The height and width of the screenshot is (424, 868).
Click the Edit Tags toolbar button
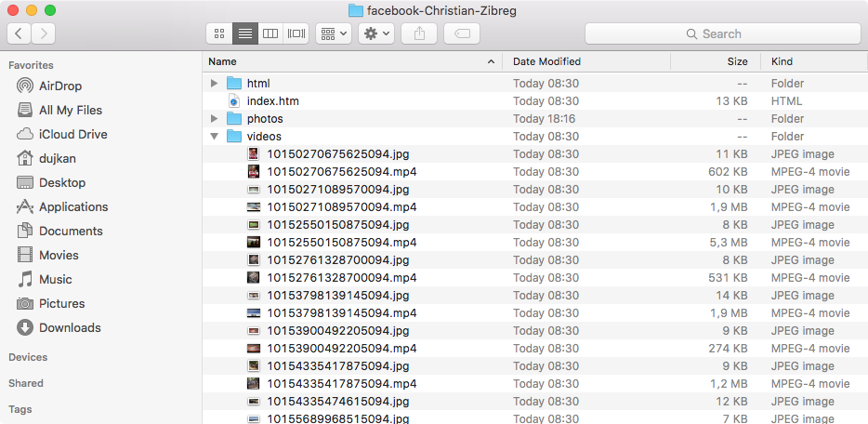click(x=462, y=33)
